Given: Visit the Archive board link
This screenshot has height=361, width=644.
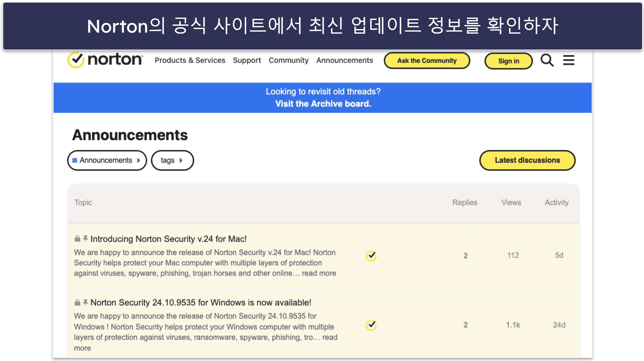Looking at the screenshot, I should (323, 104).
